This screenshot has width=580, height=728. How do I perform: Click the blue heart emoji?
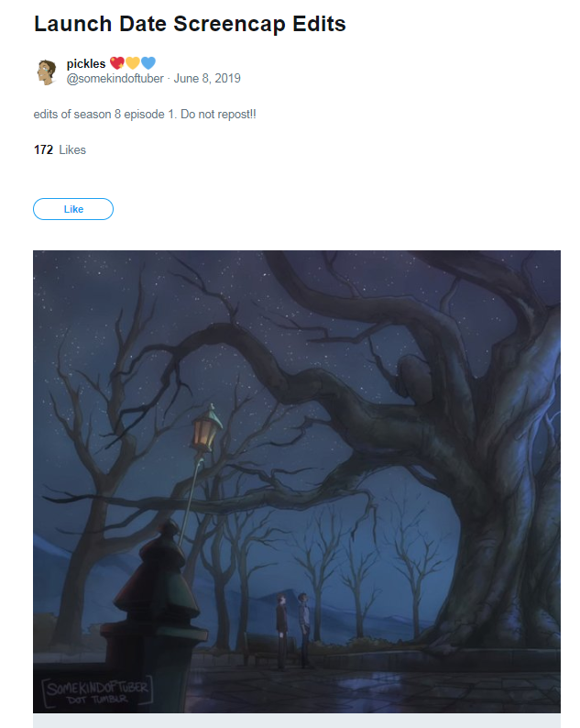[148, 62]
